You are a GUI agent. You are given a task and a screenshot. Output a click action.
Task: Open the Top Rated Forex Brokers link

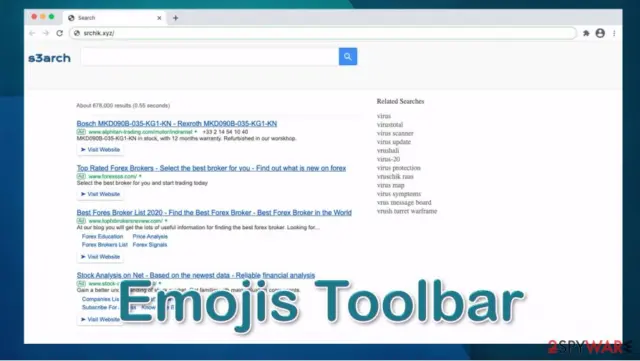(x=211, y=168)
